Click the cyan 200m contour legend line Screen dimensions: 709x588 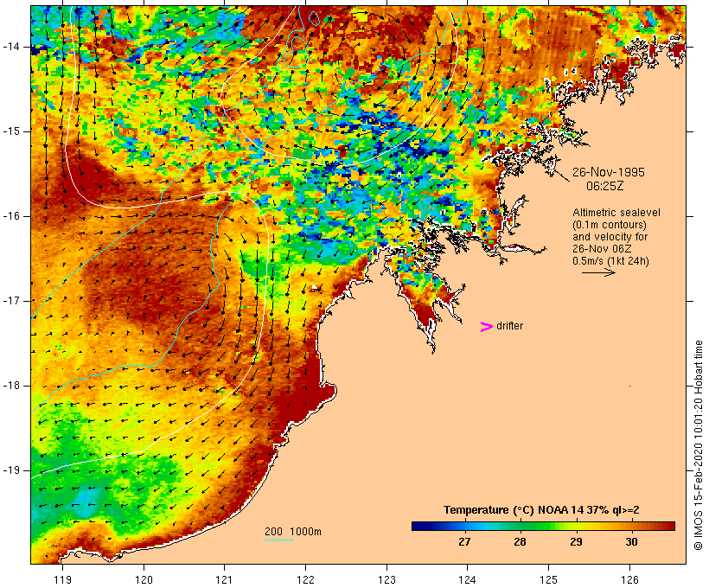(279, 540)
